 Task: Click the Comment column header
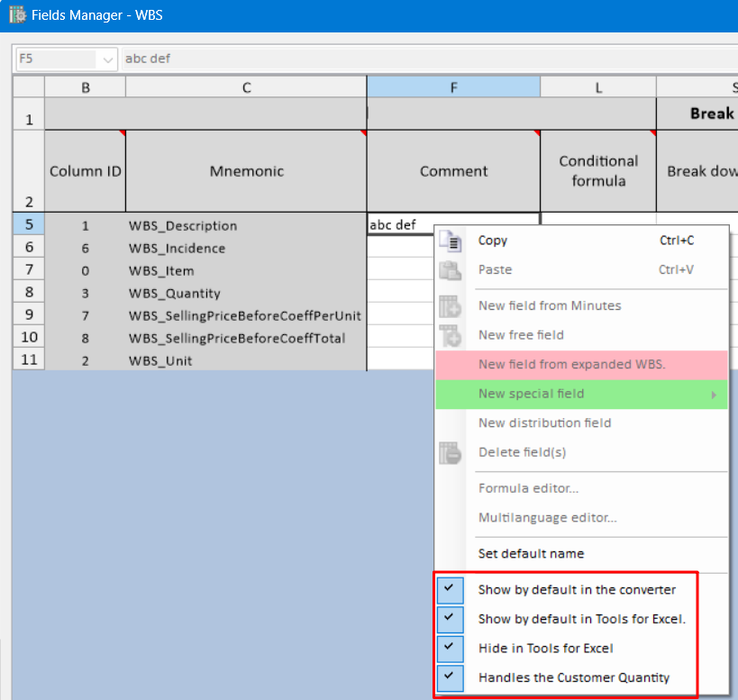point(453,171)
